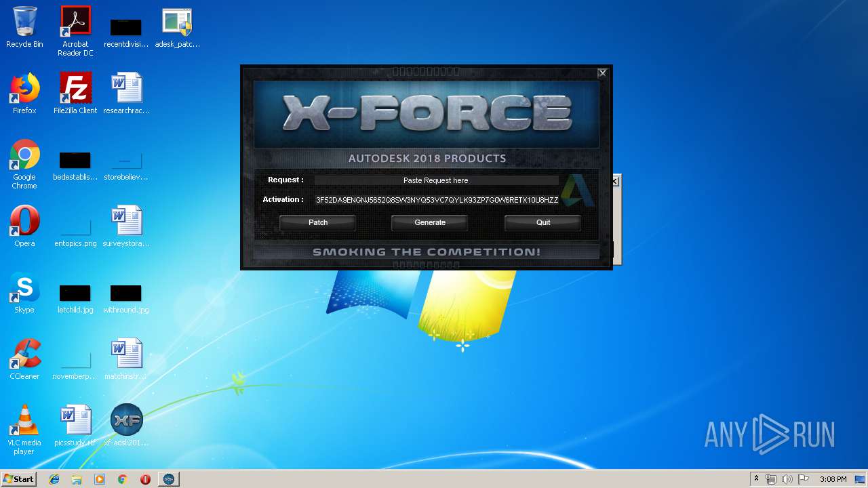The height and width of the screenshot is (488, 868).
Task: Open Internet Explorer from the taskbar
Action: click(54, 479)
